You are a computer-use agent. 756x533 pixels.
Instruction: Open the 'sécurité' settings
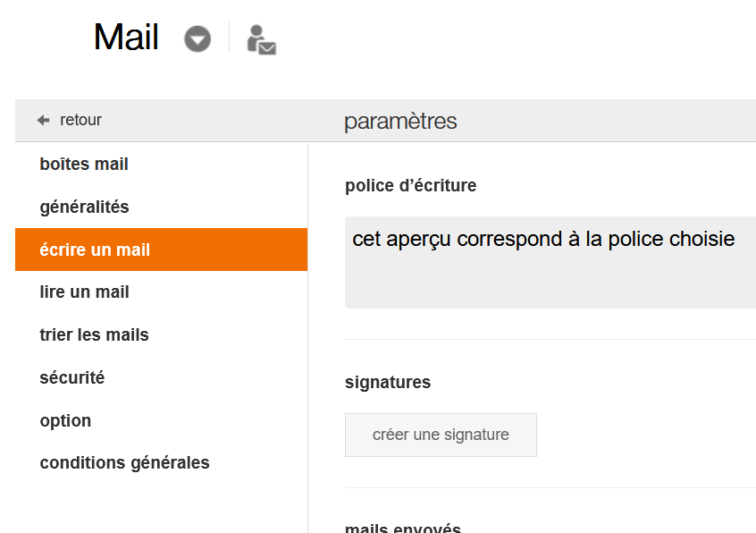point(71,377)
